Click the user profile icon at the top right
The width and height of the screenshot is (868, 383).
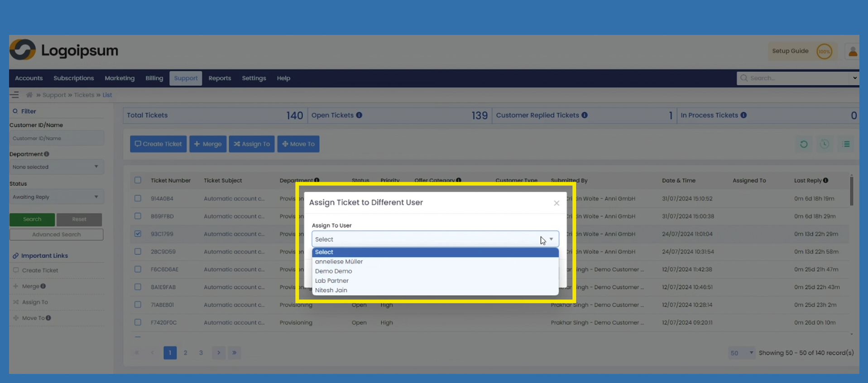click(853, 52)
